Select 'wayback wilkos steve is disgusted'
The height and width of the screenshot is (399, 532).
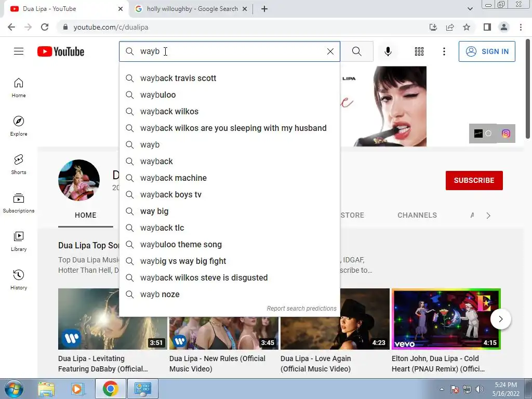229,277
